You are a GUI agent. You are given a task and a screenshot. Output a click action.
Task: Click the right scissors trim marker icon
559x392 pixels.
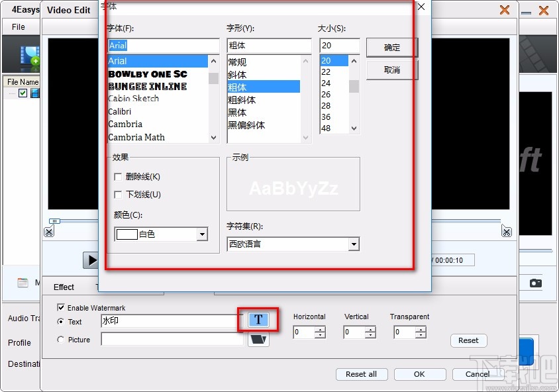point(507,231)
